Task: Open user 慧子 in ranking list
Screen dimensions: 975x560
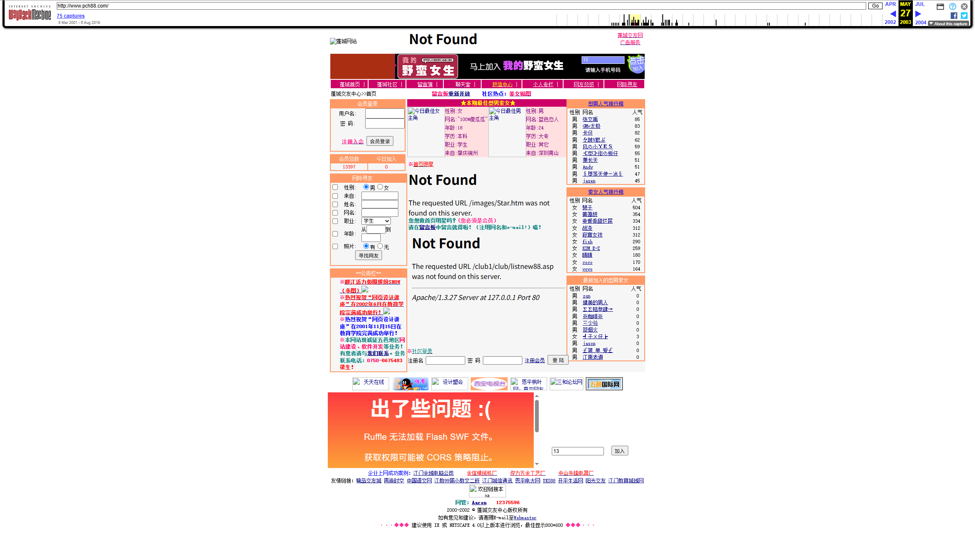Action: pyautogui.click(x=587, y=208)
